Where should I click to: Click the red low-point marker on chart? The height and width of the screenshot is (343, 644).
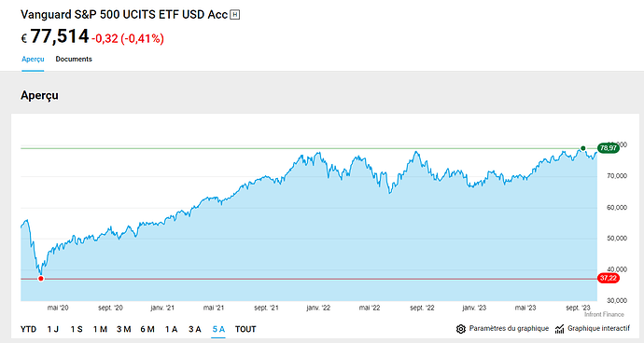tap(41, 279)
